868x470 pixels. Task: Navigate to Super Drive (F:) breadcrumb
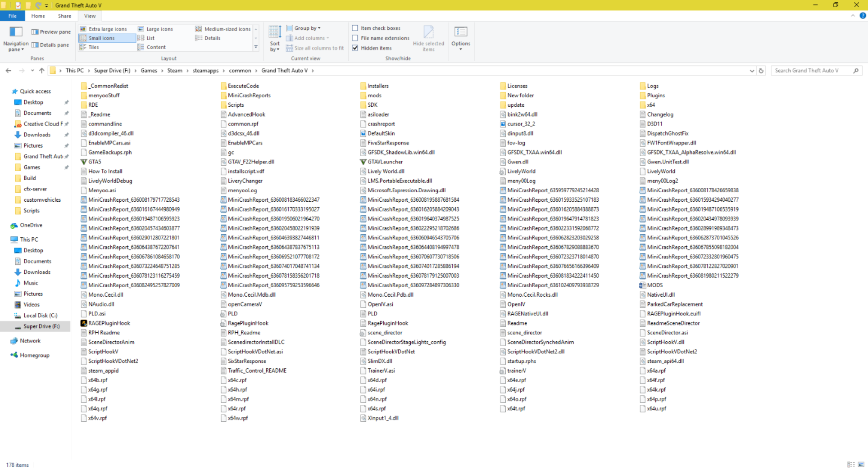tap(112, 71)
